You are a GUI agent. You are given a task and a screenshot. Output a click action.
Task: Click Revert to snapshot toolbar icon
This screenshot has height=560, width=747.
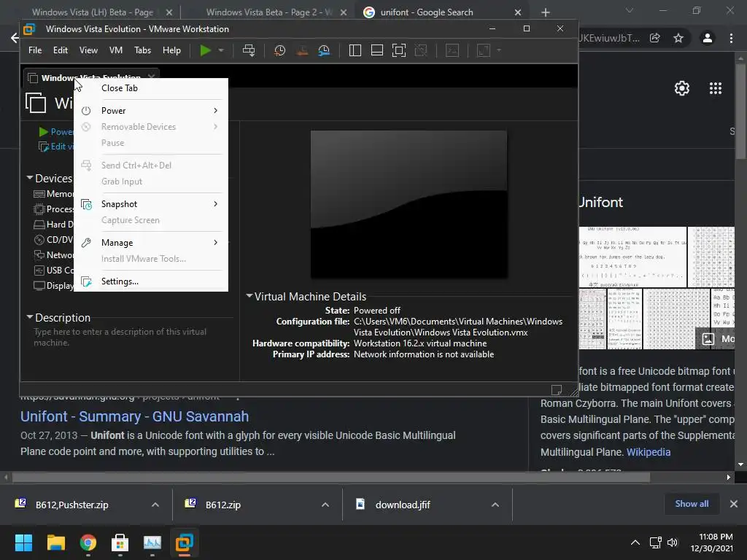point(302,50)
